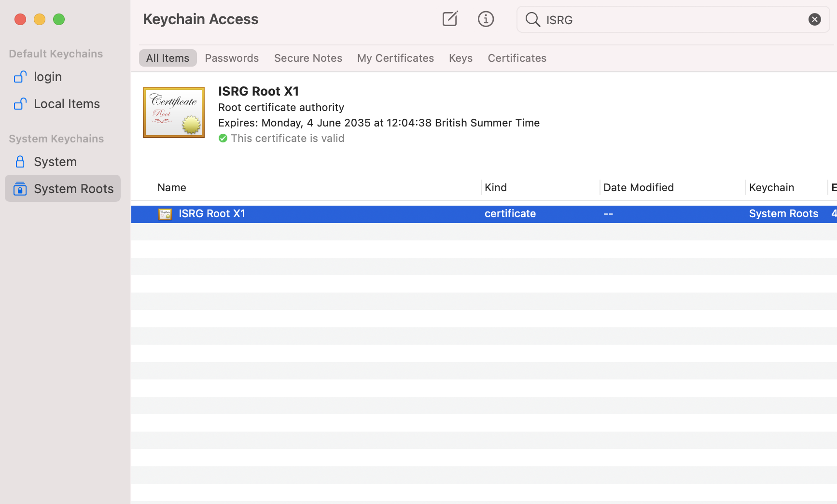This screenshot has width=837, height=504.
Task: Click the small certificate icon in ISRG row
Action: (165, 214)
